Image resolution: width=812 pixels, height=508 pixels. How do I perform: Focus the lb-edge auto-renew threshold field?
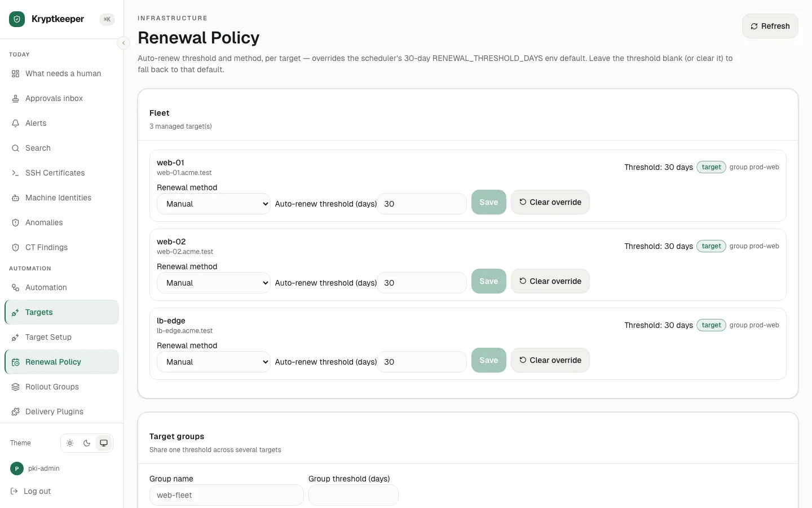(422, 362)
